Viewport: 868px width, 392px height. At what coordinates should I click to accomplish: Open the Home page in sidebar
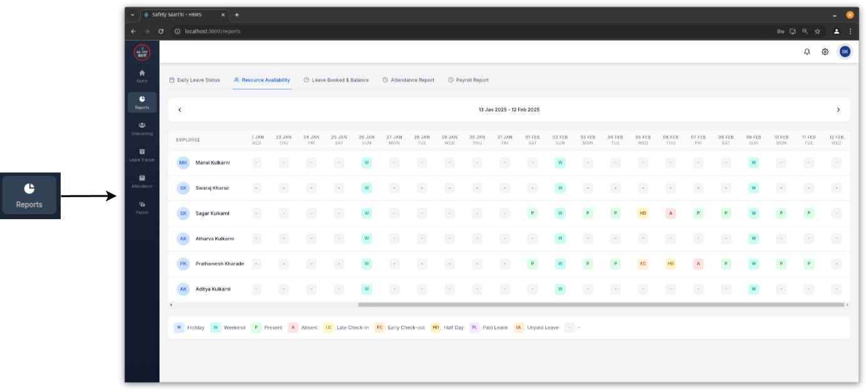142,76
